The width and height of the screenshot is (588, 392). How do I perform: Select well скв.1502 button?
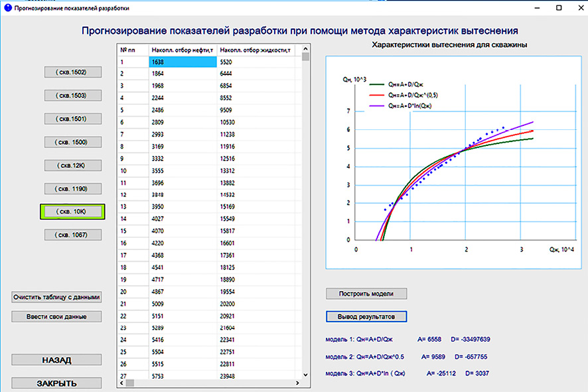click(73, 72)
